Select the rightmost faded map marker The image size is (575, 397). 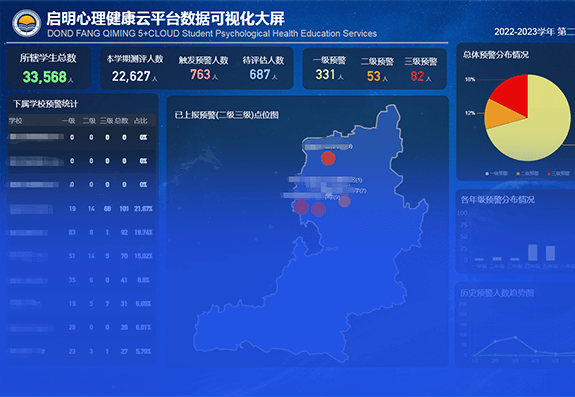click(344, 201)
